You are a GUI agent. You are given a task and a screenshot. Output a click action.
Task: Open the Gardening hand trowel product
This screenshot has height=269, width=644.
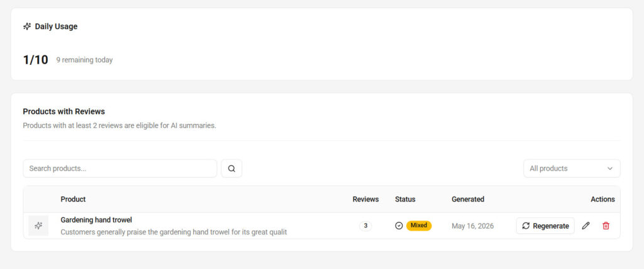[96, 220]
